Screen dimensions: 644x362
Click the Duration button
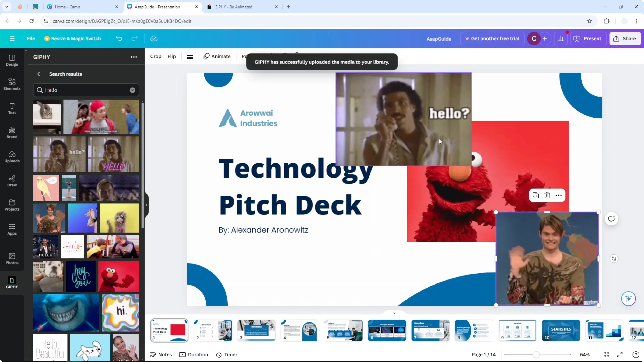tap(194, 354)
